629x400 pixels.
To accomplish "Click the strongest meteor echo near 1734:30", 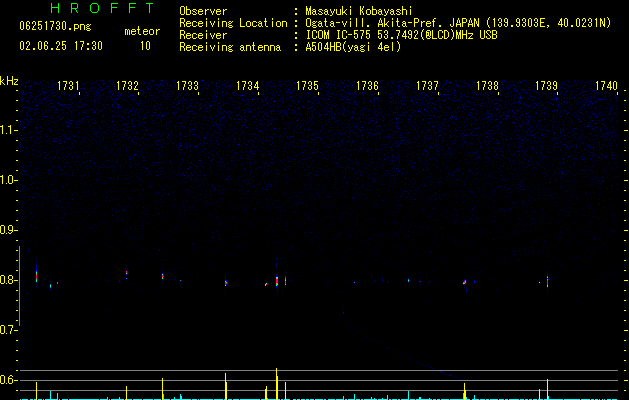I will [x=277, y=280].
